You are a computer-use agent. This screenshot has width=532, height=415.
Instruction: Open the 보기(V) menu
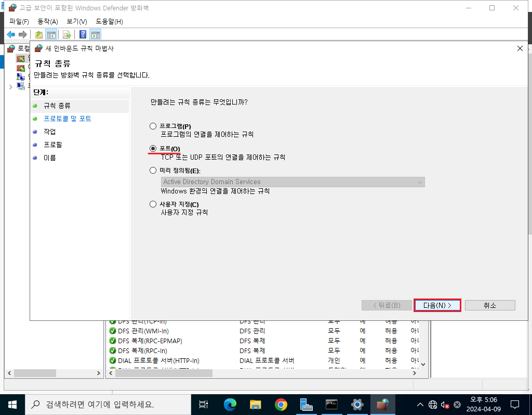[77, 21]
